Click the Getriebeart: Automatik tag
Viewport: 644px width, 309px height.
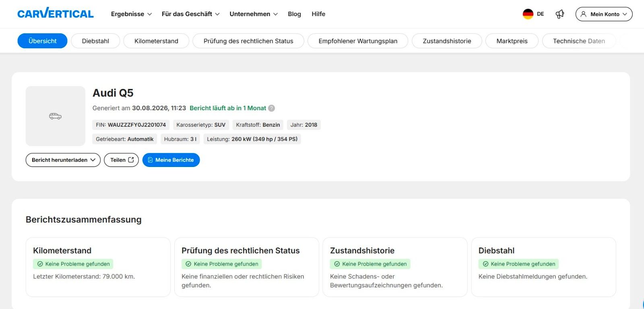125,139
